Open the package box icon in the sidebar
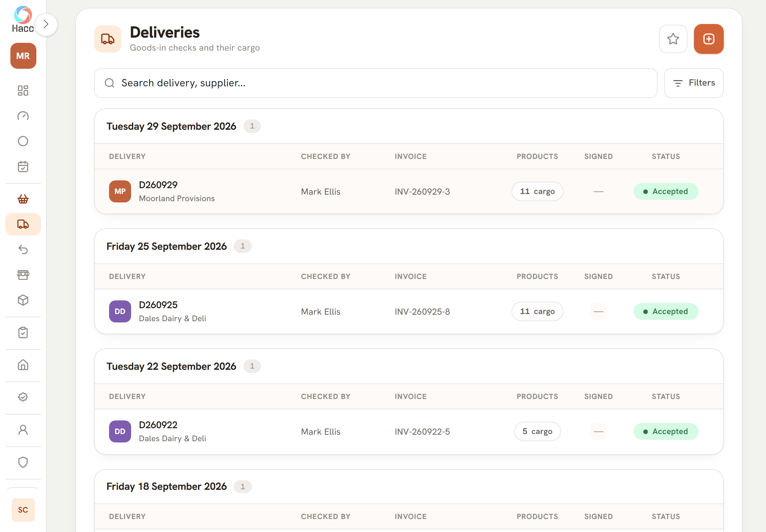This screenshot has height=532, width=766. coord(23,300)
